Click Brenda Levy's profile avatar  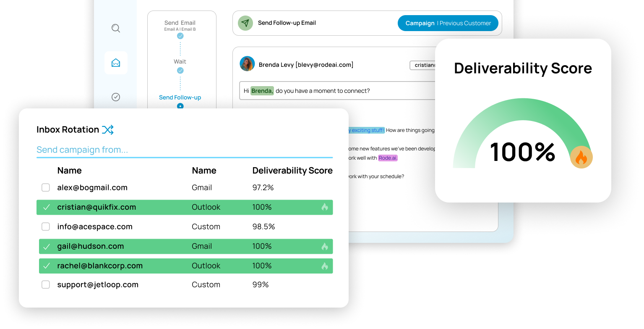click(247, 64)
